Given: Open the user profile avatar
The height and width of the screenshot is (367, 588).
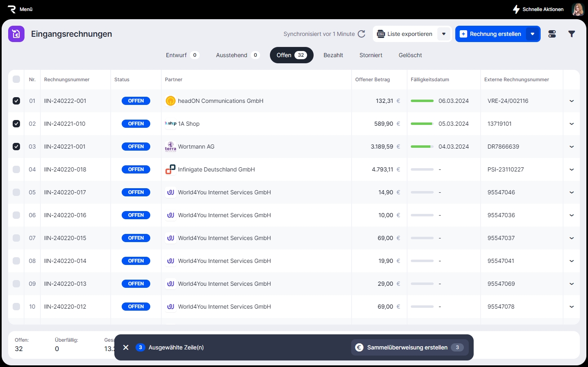Looking at the screenshot, I should (578, 9).
